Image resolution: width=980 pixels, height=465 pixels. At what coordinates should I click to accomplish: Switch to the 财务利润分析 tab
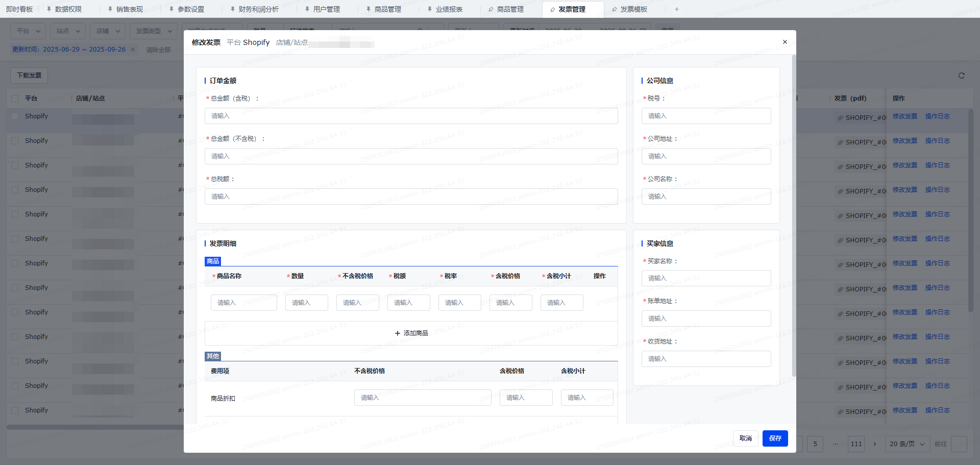[x=258, y=9]
